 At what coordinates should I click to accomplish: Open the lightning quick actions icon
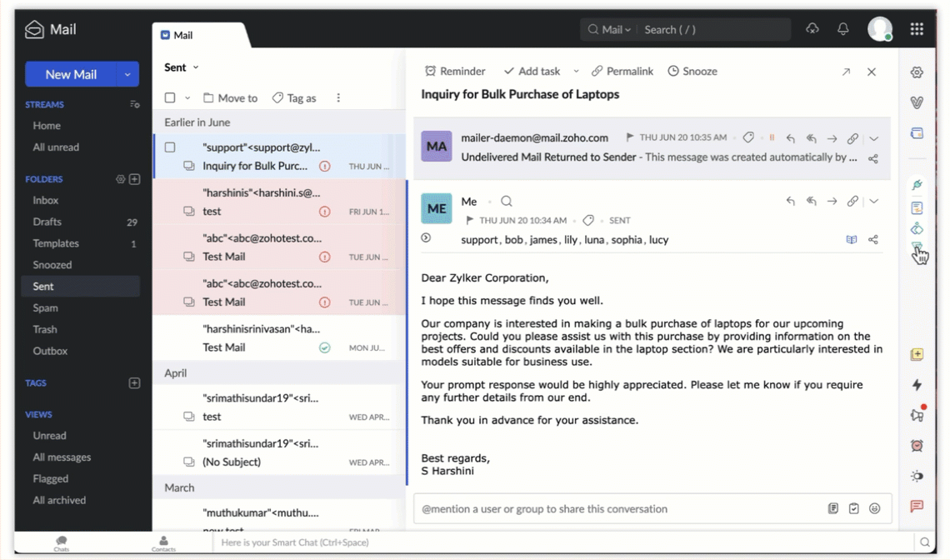click(917, 385)
